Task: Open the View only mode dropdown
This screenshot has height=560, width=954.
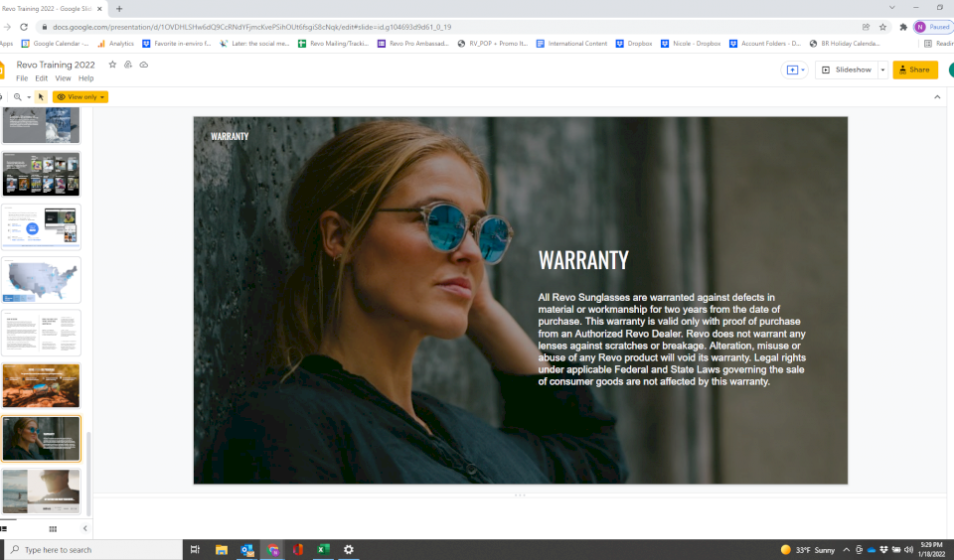Action: (80, 97)
